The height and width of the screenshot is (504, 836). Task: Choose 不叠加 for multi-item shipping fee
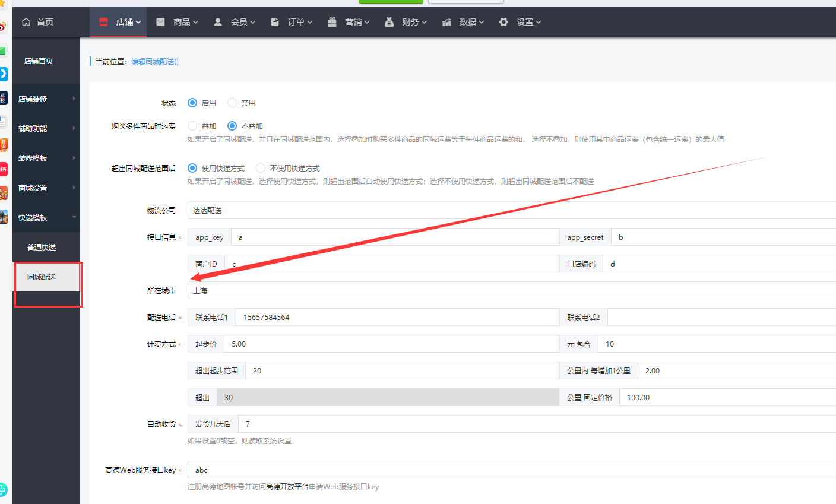point(232,126)
